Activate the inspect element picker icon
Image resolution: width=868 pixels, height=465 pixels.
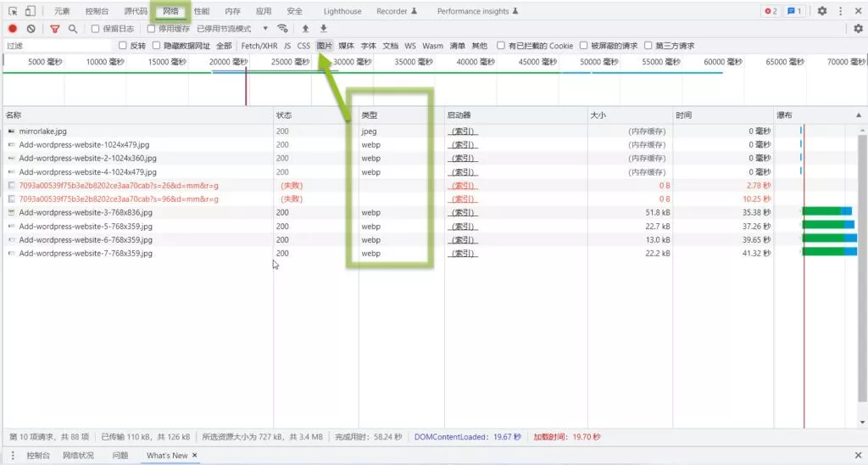tap(13, 11)
